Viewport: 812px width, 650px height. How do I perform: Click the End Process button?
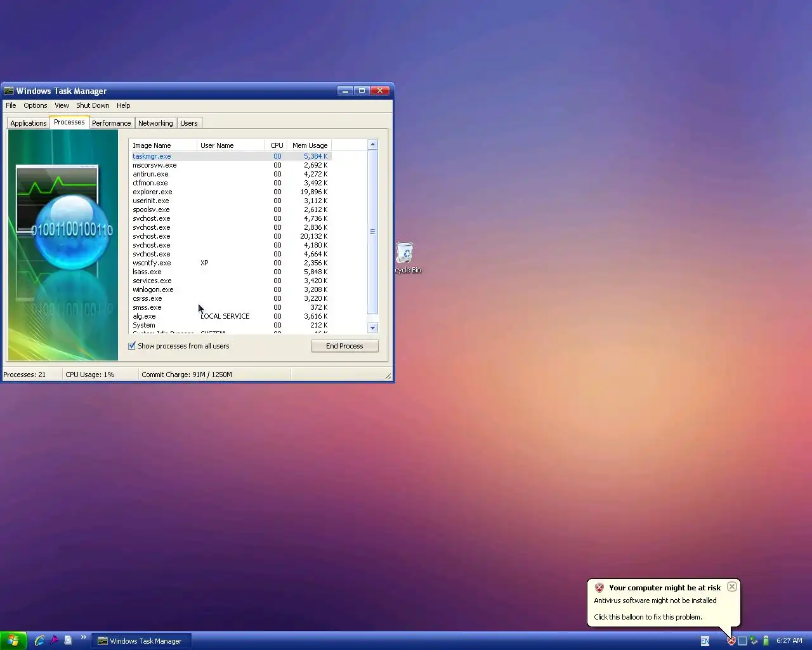pos(345,346)
